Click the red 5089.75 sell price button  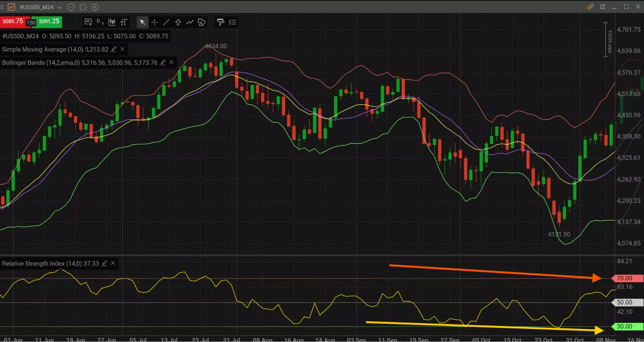(x=13, y=22)
